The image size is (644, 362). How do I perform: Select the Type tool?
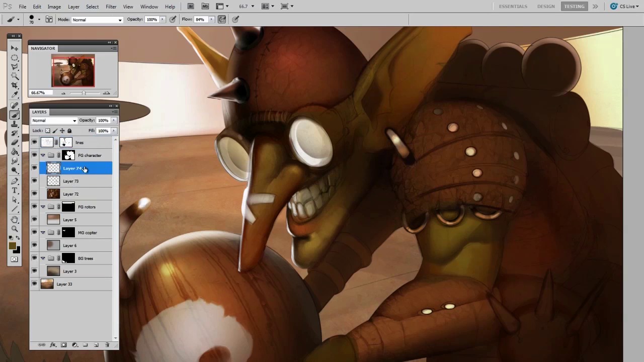(15, 191)
